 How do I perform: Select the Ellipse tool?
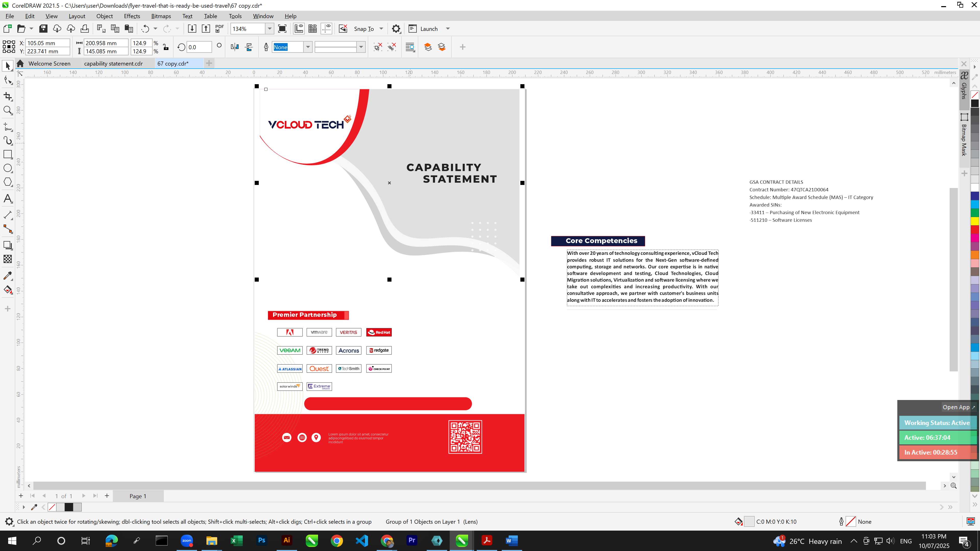click(x=8, y=168)
